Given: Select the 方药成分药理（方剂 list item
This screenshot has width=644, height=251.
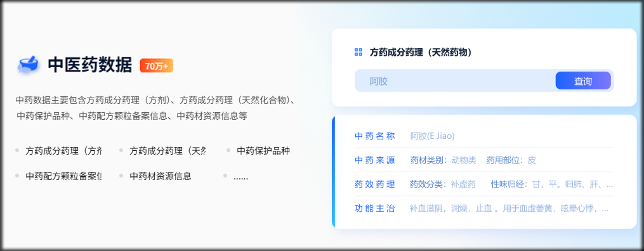Looking at the screenshot, I should 63,151.
